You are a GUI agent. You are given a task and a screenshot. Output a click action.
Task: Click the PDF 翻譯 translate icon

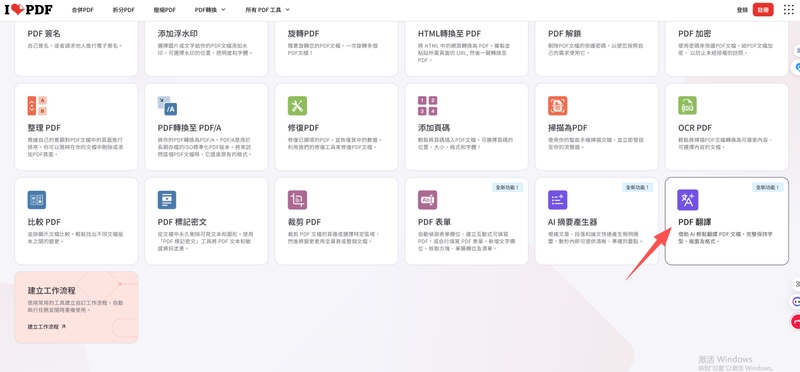coord(687,200)
